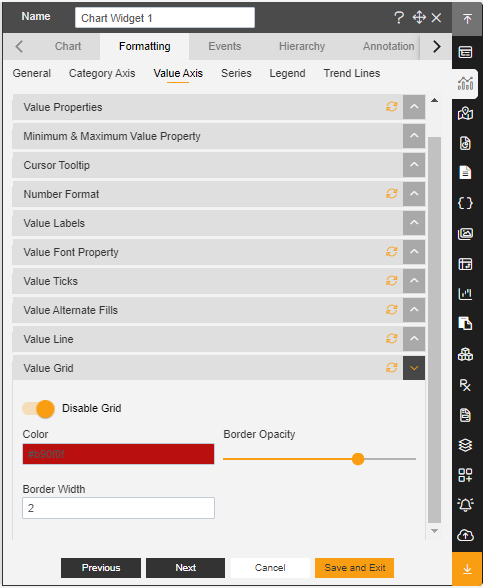The width and height of the screenshot is (483, 588).
Task: Open the map widget sidebar icon
Action: point(465,113)
